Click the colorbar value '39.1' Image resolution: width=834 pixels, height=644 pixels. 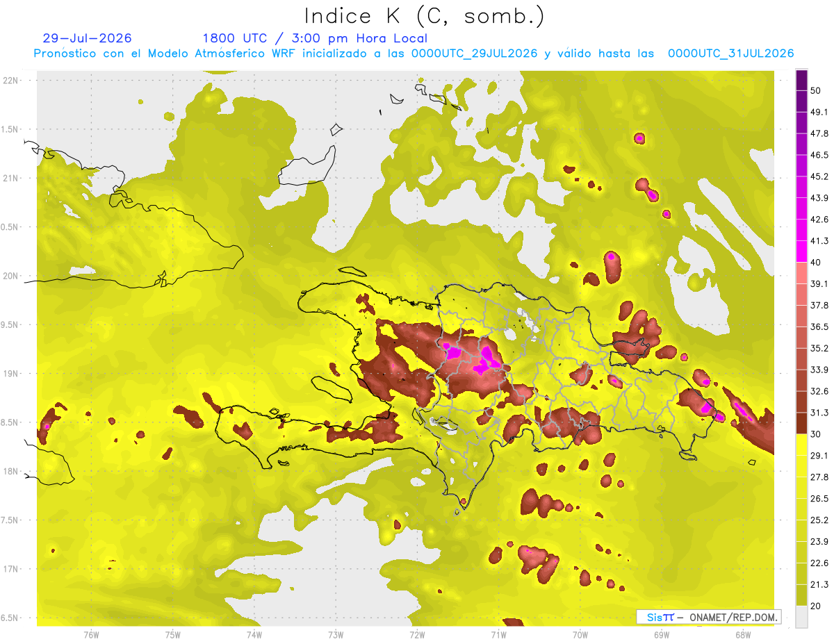coord(819,283)
